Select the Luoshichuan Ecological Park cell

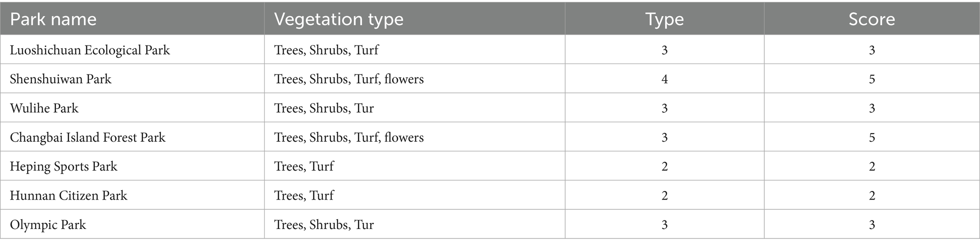pos(90,50)
